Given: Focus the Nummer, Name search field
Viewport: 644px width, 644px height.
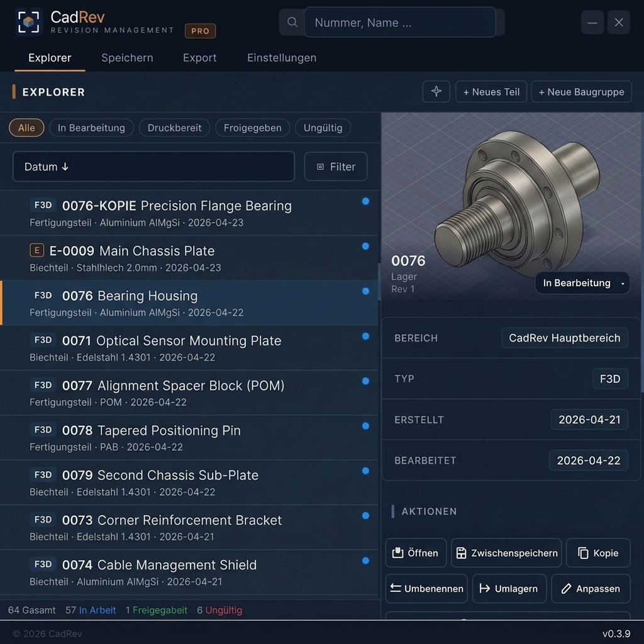Looking at the screenshot, I should tap(400, 22).
